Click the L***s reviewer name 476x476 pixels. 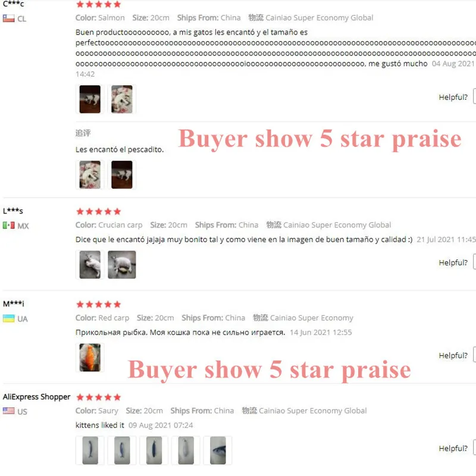click(13, 211)
